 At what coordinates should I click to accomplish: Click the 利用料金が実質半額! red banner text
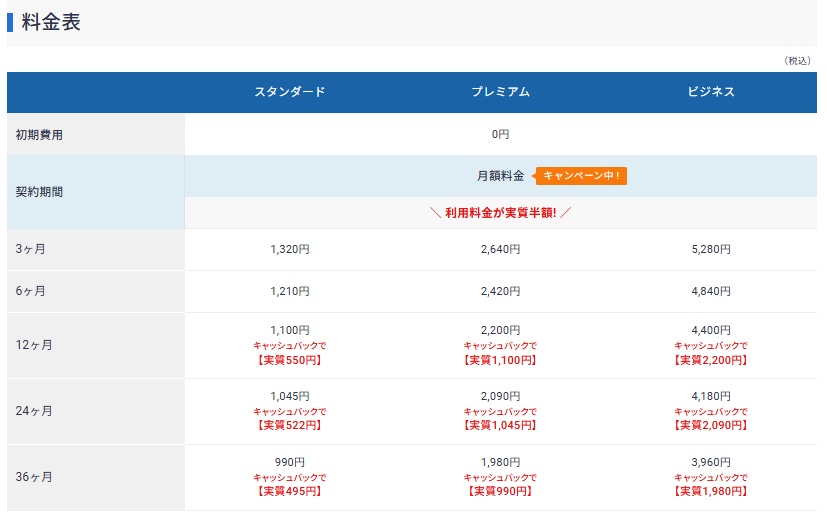tap(500, 213)
